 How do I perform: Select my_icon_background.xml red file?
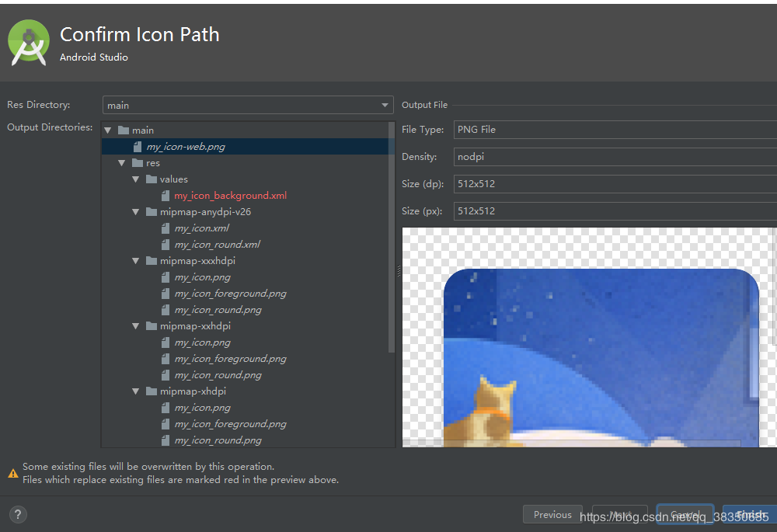[231, 196]
